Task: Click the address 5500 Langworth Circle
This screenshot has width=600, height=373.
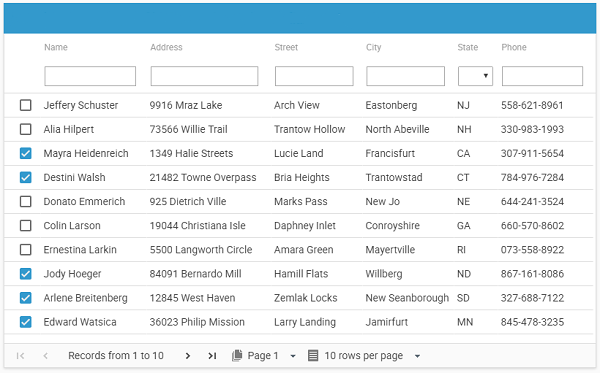Action: [x=201, y=250]
